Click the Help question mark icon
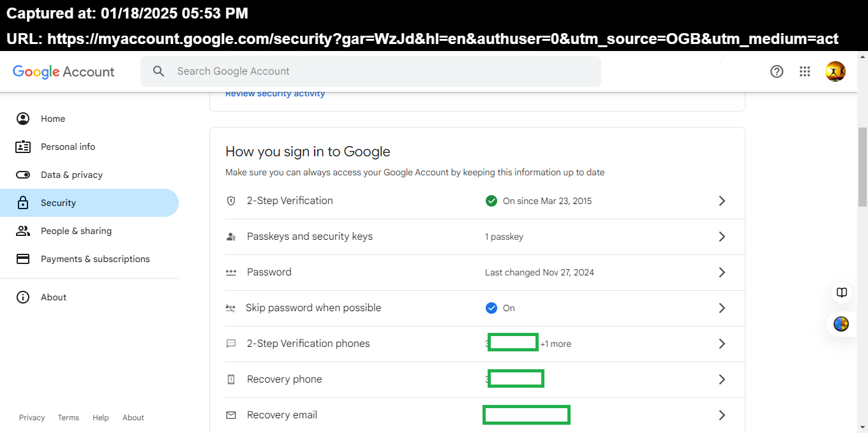 click(x=777, y=71)
